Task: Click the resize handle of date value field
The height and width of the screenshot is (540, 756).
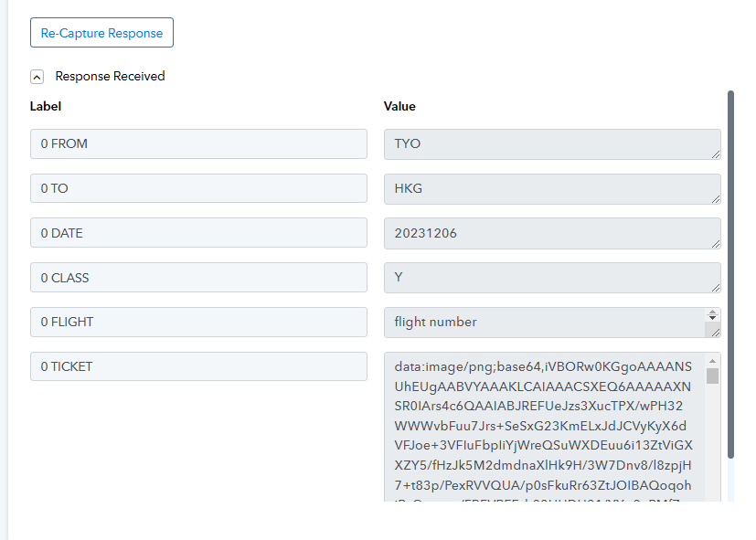Action: tap(716, 244)
